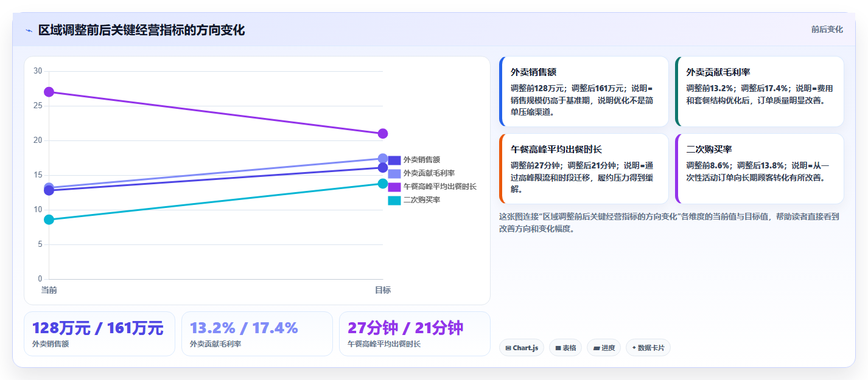Image resolution: width=868 pixels, height=380 pixels.
Task: Click the 目标 x-axis label
Action: (383, 290)
